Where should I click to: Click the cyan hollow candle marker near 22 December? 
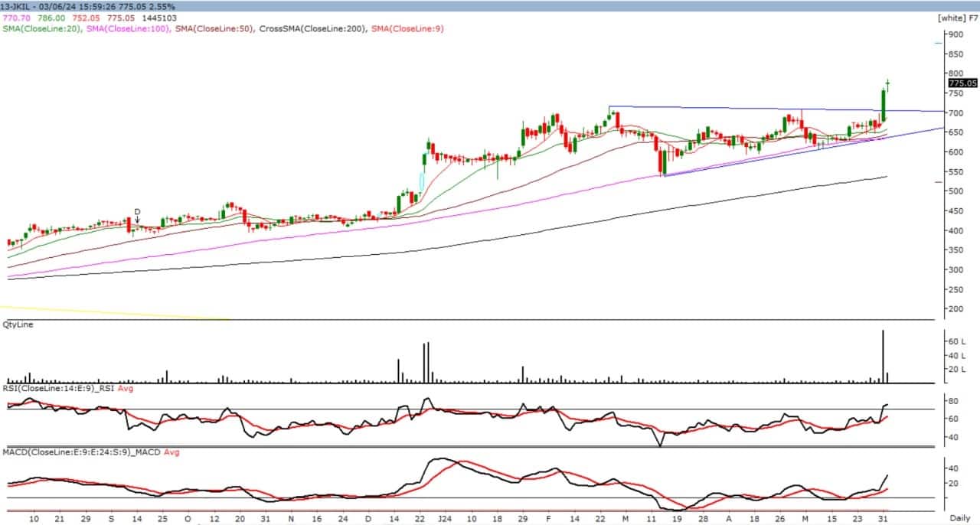tap(421, 182)
